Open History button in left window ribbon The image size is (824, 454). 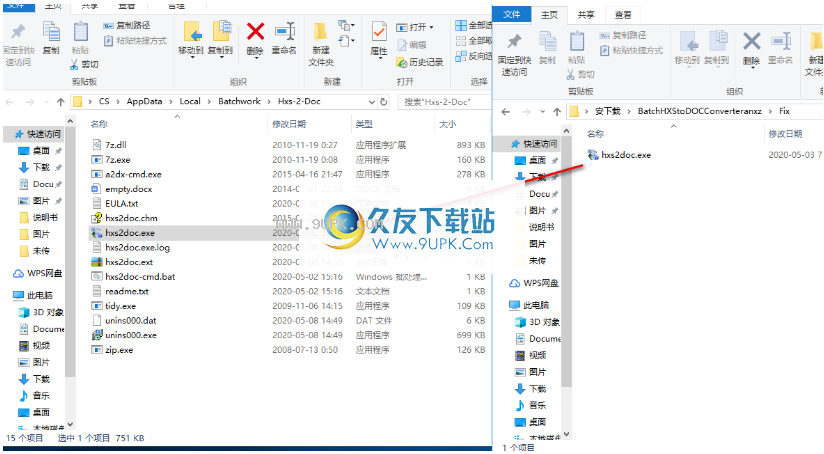coord(419,63)
